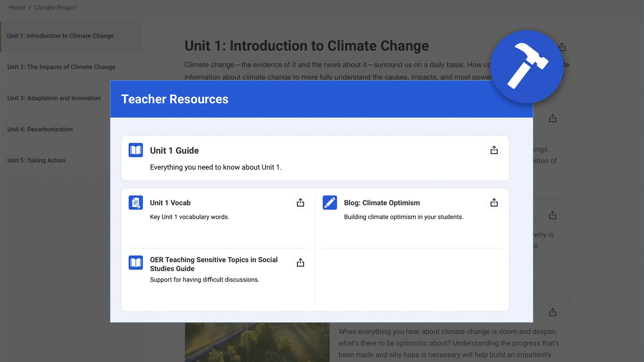Click the Unit 1 Guide book icon
Image resolution: width=644 pixels, height=362 pixels.
pyautogui.click(x=136, y=150)
